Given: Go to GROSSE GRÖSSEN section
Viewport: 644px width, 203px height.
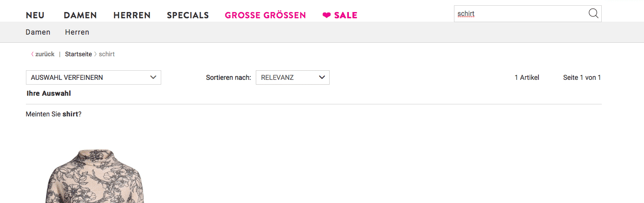Looking at the screenshot, I should pyautogui.click(x=265, y=15).
